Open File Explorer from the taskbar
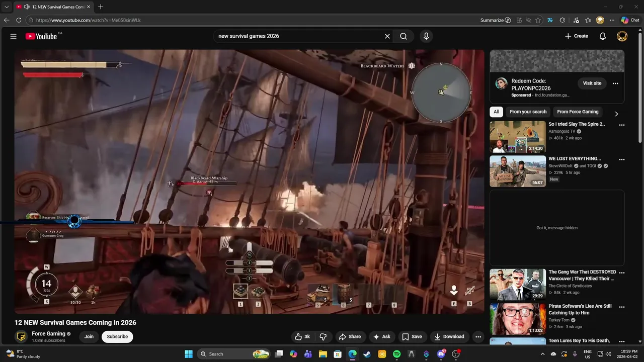The width and height of the screenshot is (644, 362). (323, 354)
